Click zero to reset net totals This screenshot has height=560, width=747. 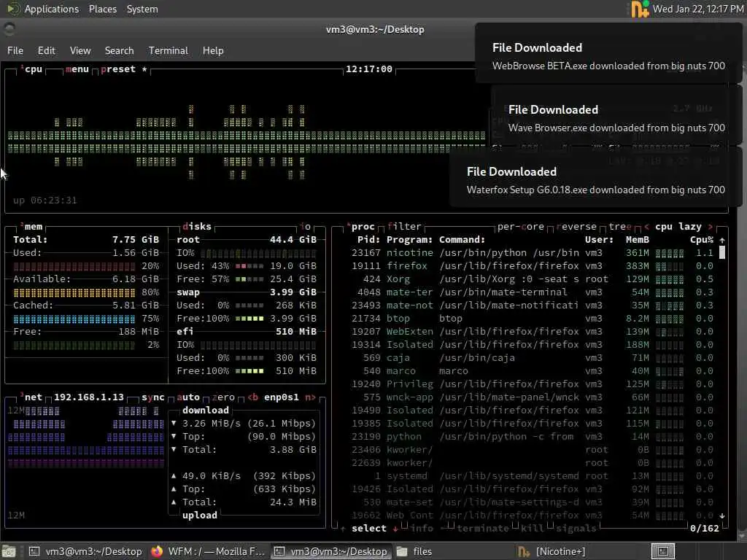(x=223, y=397)
